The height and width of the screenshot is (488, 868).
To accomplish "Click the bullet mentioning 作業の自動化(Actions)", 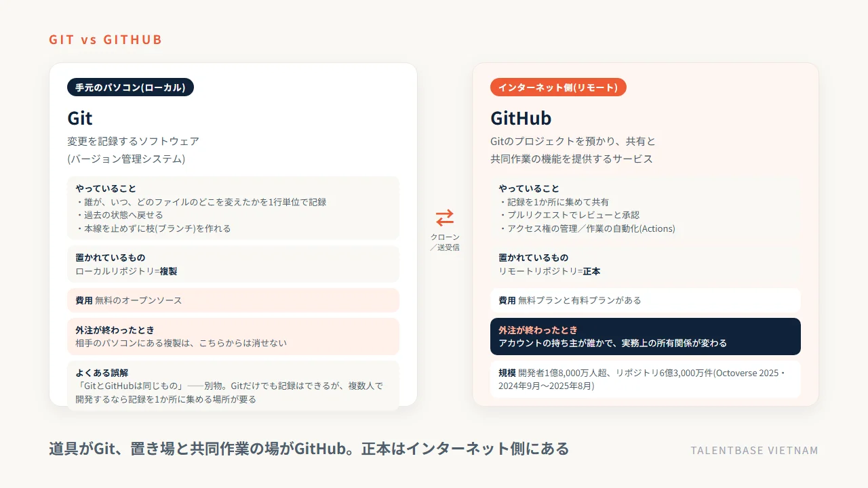I will coord(587,228).
